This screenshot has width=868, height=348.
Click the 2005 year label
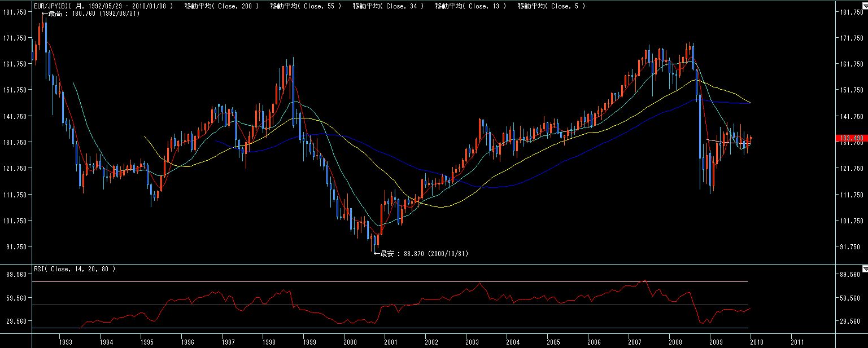click(x=553, y=342)
